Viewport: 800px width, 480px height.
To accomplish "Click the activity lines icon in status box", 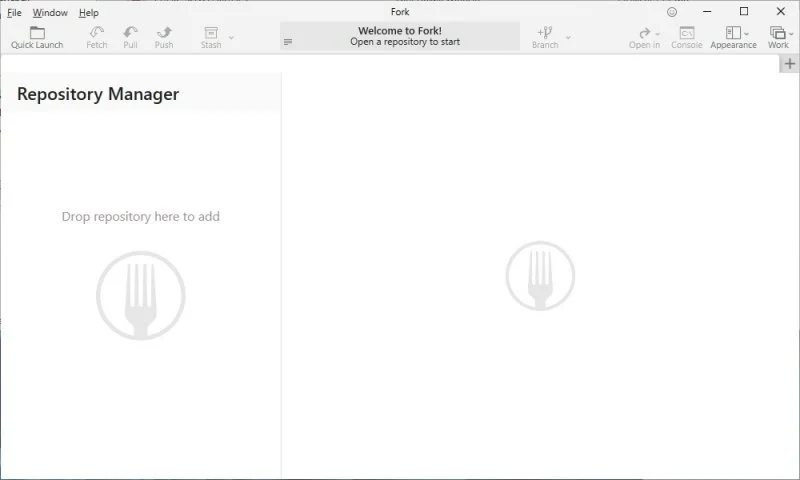I will coord(288,42).
